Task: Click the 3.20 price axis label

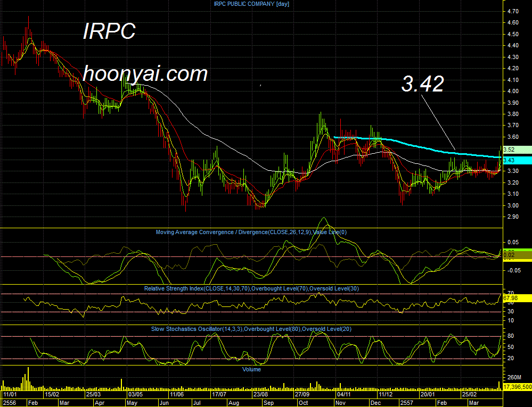Action: (513, 182)
